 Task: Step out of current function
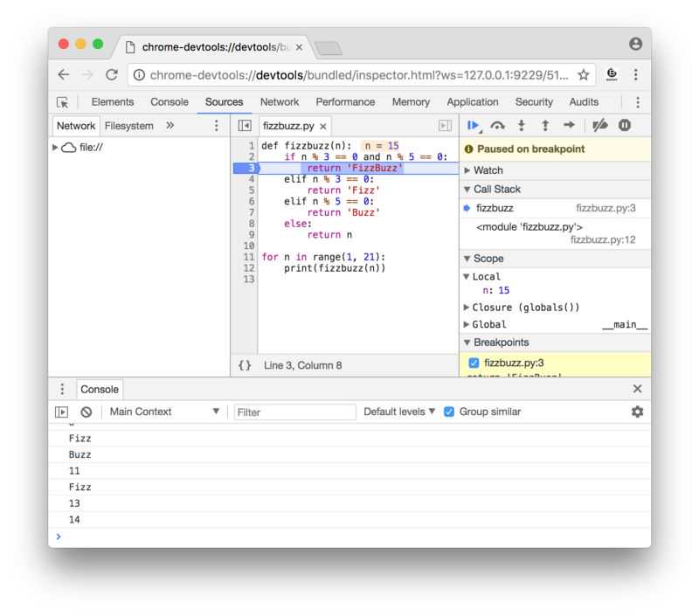545,126
